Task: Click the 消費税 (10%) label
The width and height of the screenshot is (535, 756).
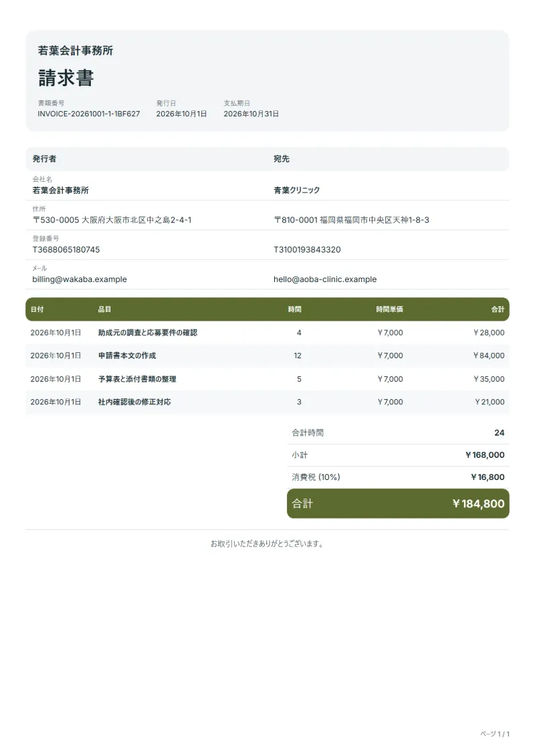Action: [x=316, y=477]
